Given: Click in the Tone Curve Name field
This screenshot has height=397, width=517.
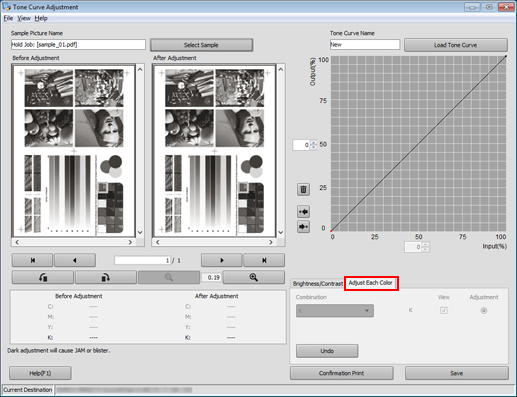Looking at the screenshot, I should (365, 45).
